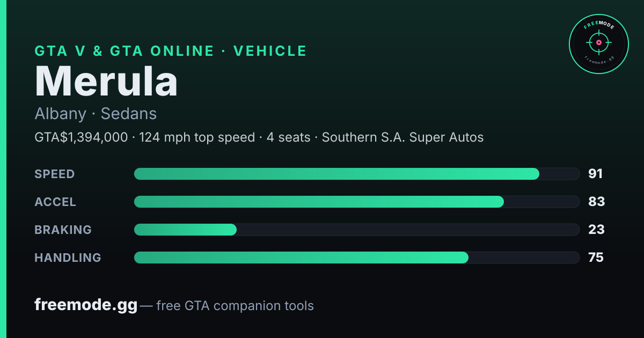
Task: Click Southern S.A. Super Autos text
Action: click(402, 137)
